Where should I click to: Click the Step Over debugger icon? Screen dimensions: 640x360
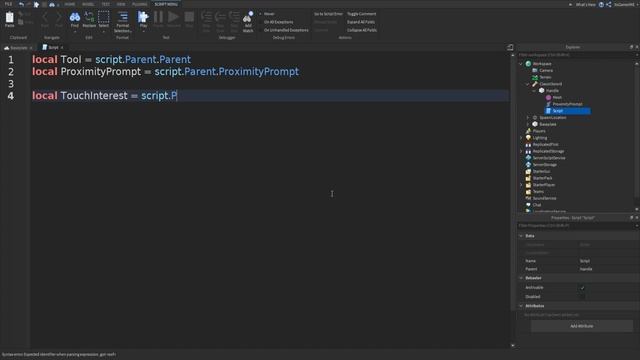pyautogui.click(x=220, y=17)
